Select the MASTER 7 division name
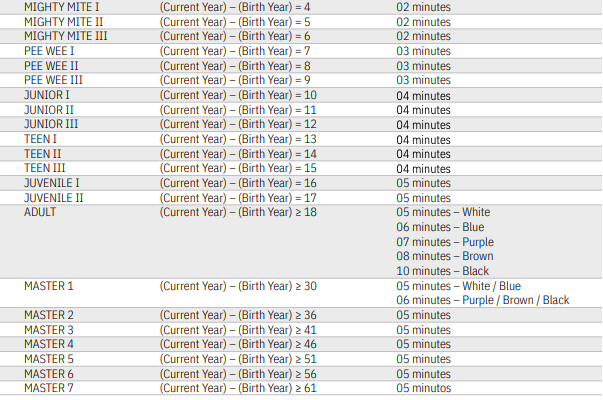This screenshot has width=603, height=400. 49,388
